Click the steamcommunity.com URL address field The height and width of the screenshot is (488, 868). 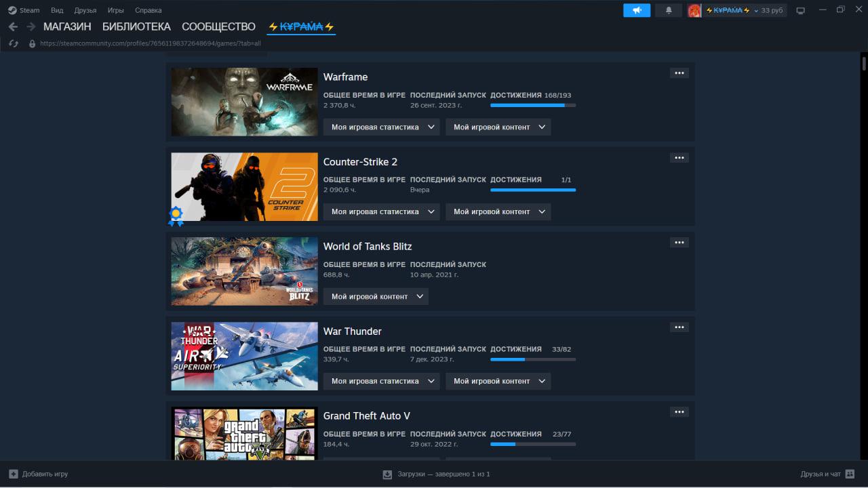[x=151, y=43]
